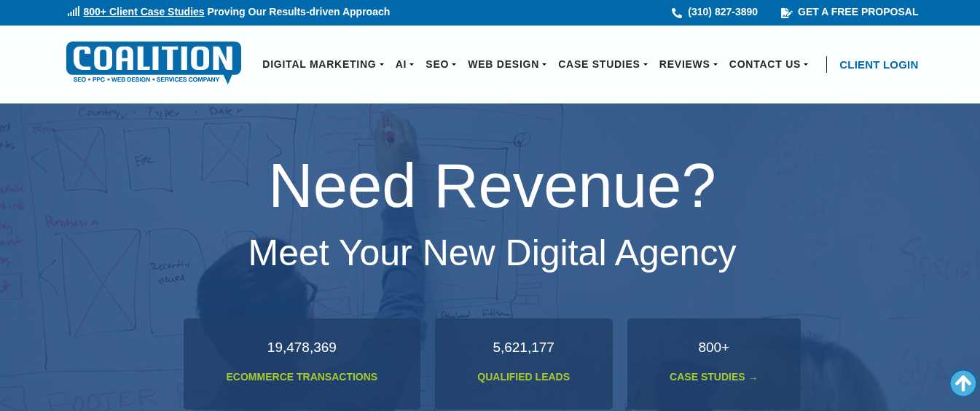
Task: Click the proposal document icon
Action: coord(786,12)
